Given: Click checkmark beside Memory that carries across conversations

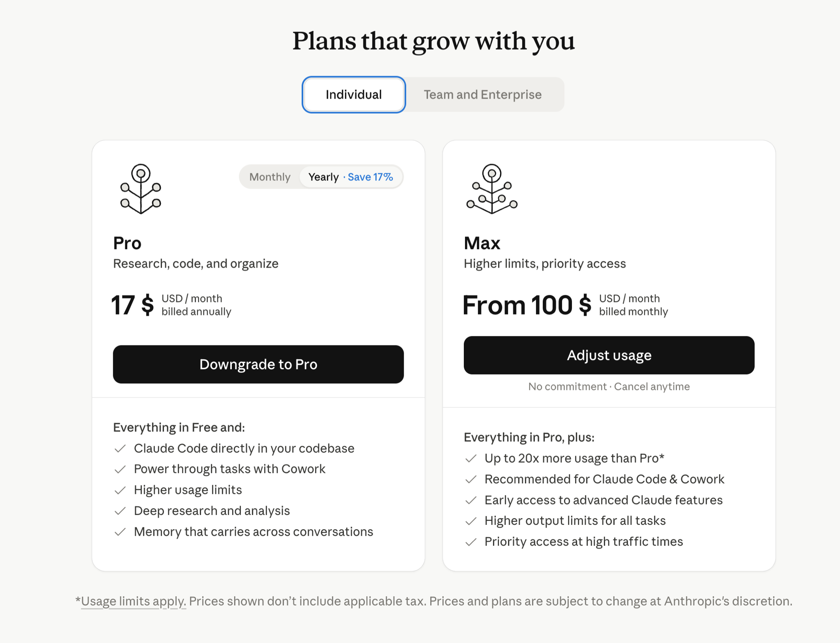Looking at the screenshot, I should pyautogui.click(x=120, y=532).
